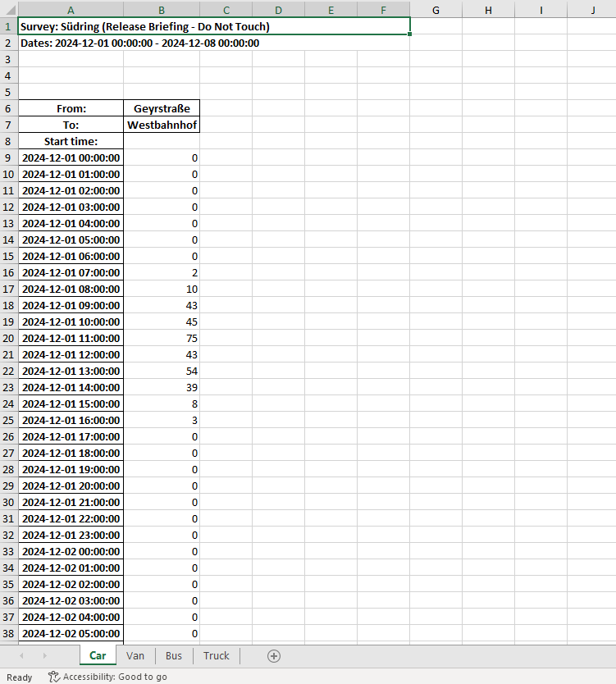Screen dimensions: 616x684
Task: Select the value 54 in column B
Action: tap(162, 371)
